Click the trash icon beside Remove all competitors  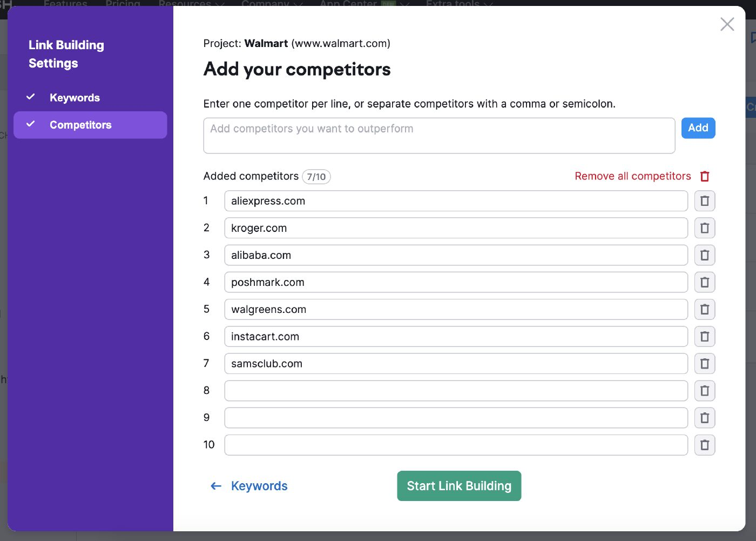[704, 176]
